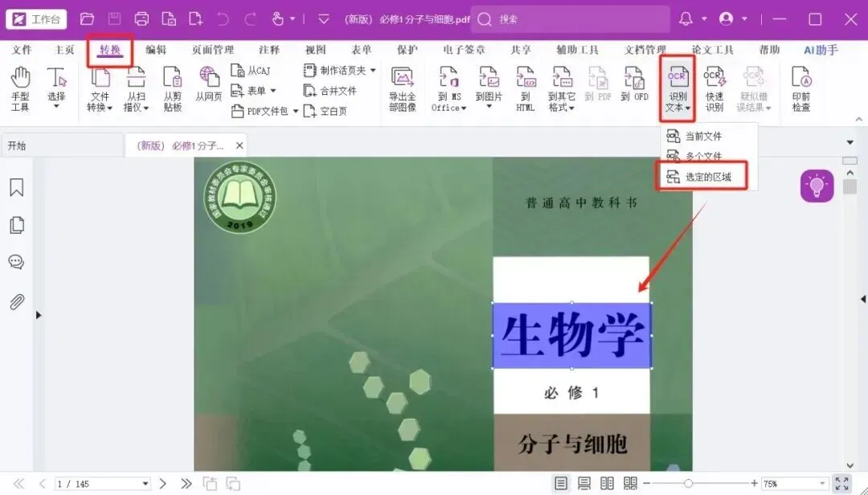
Task: Open the AI助手 tab
Action: (x=821, y=50)
